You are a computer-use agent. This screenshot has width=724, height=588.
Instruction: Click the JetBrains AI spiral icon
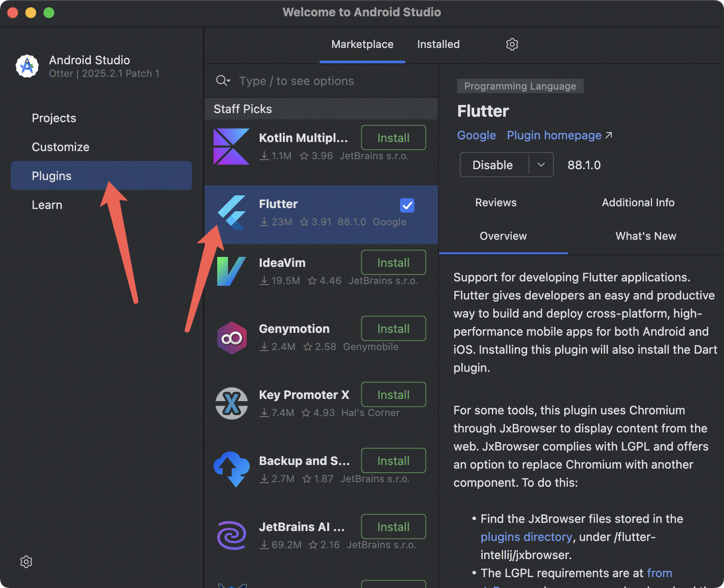(x=232, y=535)
